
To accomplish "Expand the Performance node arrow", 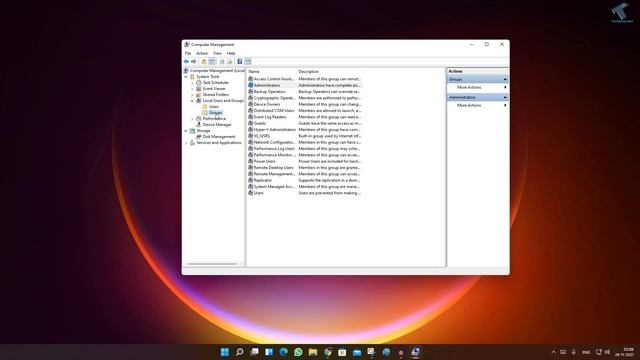I will point(193,119).
